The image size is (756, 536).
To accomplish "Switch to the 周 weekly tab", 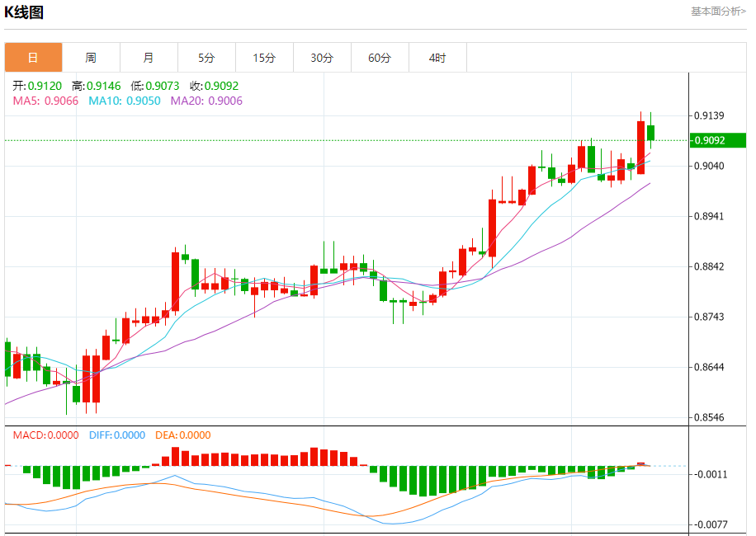I will (91, 58).
